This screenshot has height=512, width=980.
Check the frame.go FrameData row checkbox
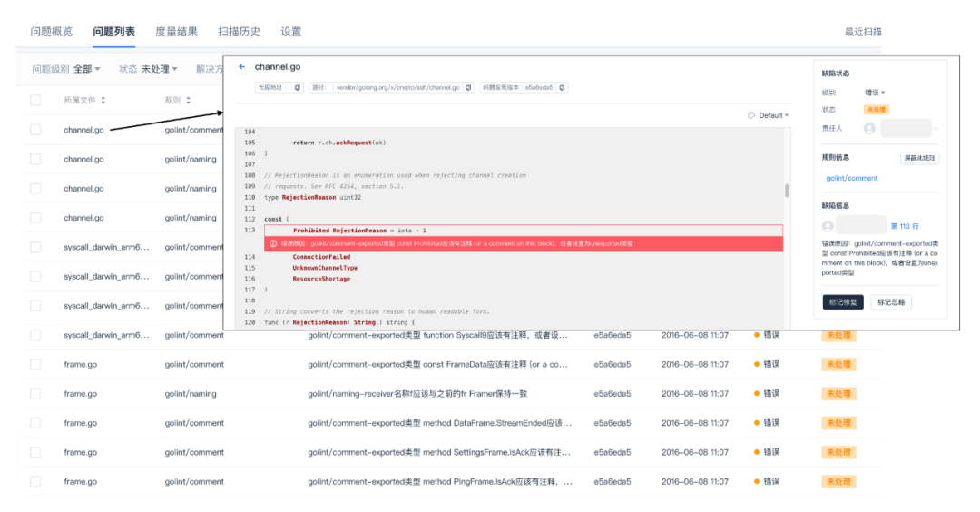[35, 364]
